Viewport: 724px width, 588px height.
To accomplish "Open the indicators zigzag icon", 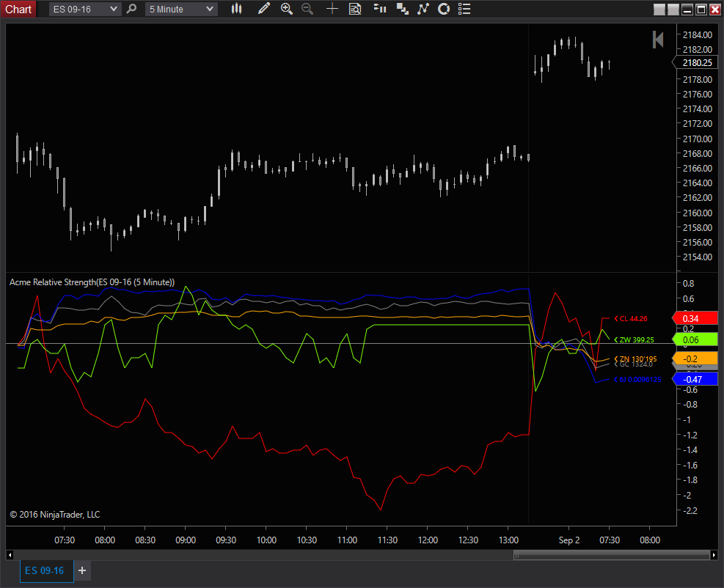I will pyautogui.click(x=423, y=9).
